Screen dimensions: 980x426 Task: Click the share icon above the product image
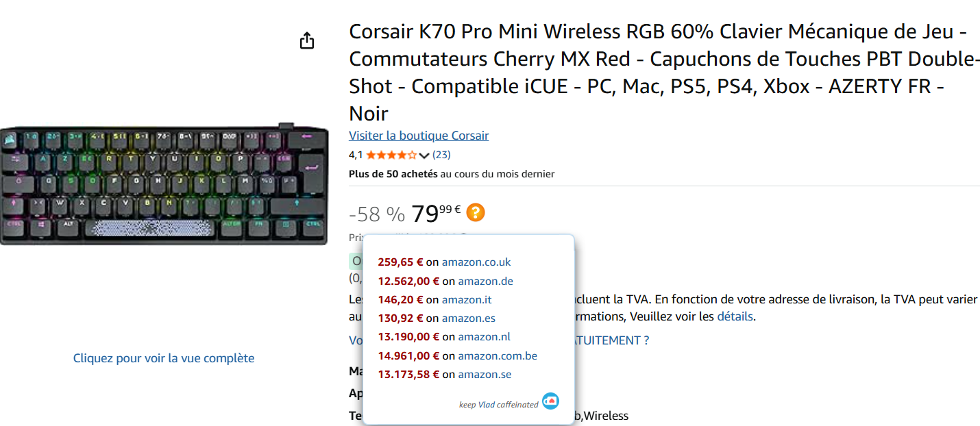click(307, 40)
